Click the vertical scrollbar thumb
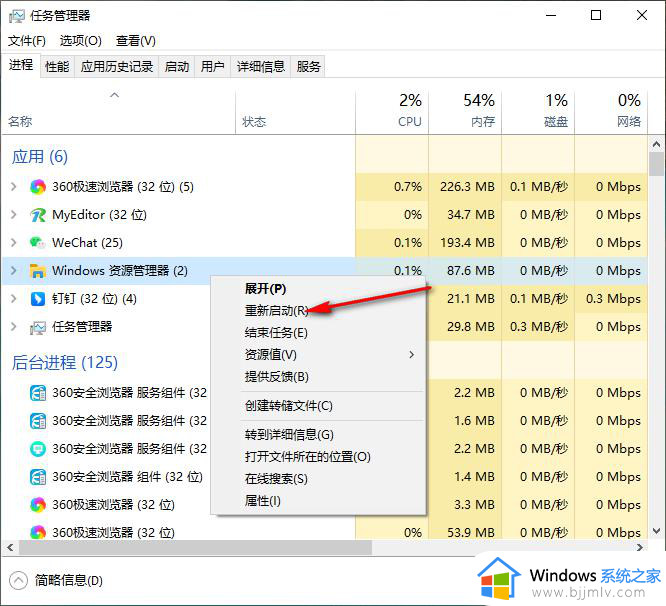The height and width of the screenshot is (606, 666). (657, 164)
